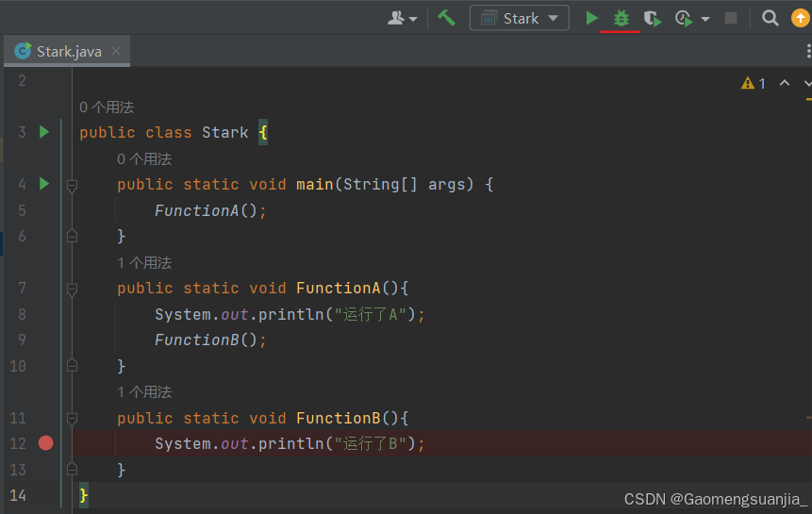The height and width of the screenshot is (514, 812).
Task: Click the warning count indicator showing 1
Action: [x=754, y=83]
